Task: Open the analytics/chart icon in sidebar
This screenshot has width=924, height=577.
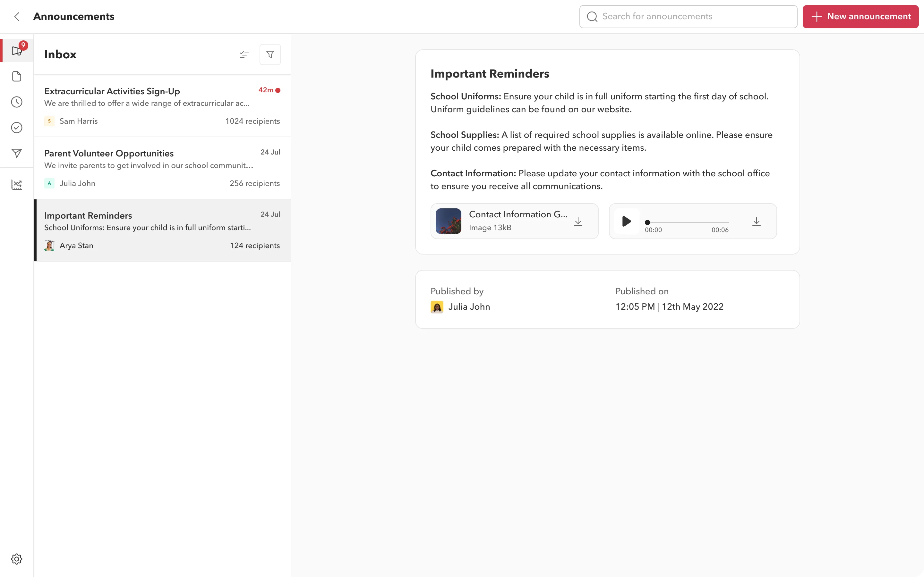Action: coord(17,185)
